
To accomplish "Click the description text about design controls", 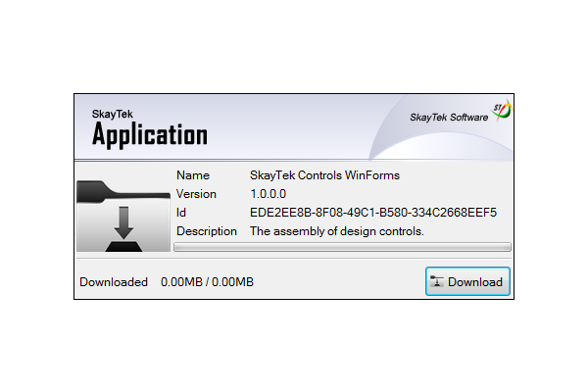I will pos(337,231).
